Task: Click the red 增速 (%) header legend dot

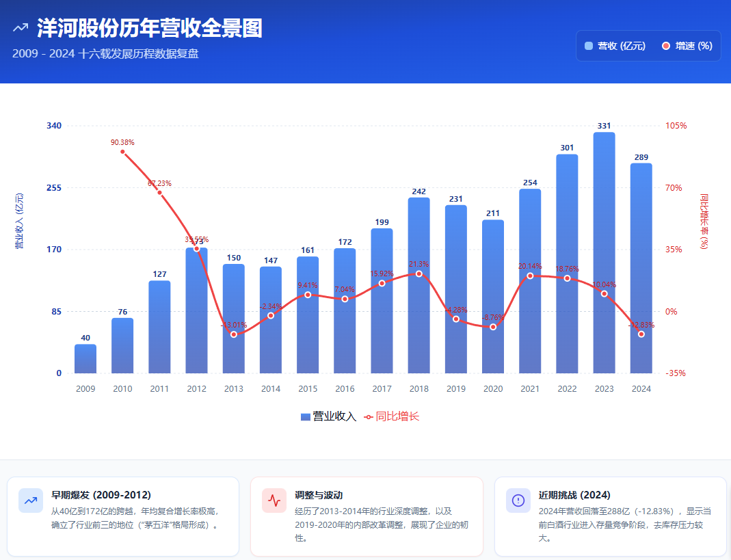Action: pyautogui.click(x=666, y=46)
